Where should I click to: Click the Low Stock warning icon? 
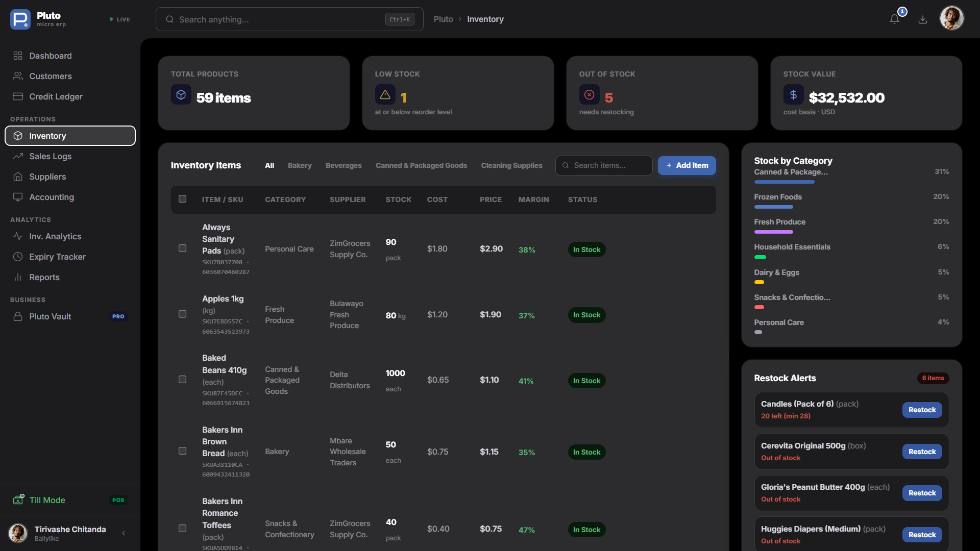tap(385, 95)
